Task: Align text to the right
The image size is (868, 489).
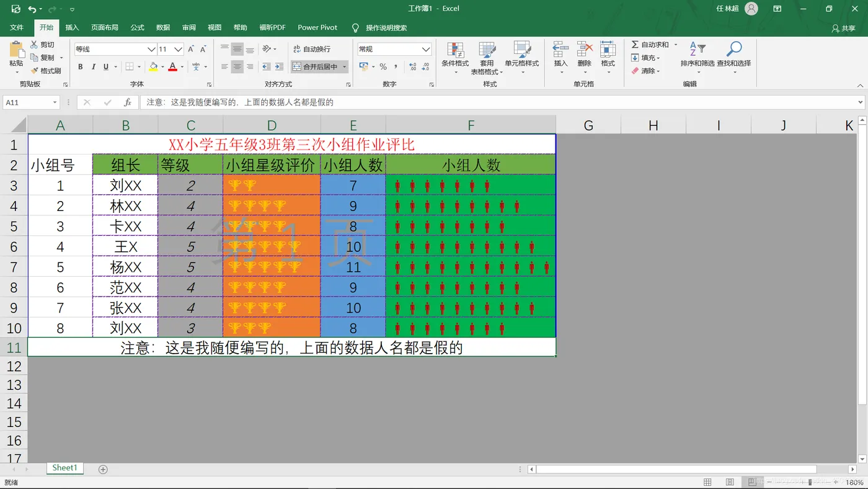Action: click(x=250, y=66)
